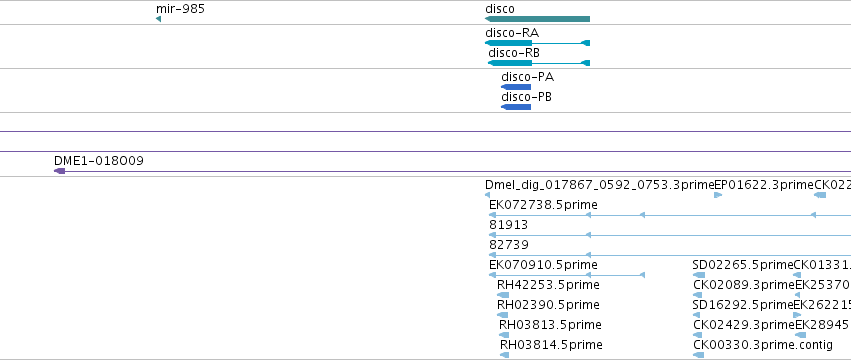Open the DME1-018O09 clone label
This screenshot has width=851, height=360.
99,161
